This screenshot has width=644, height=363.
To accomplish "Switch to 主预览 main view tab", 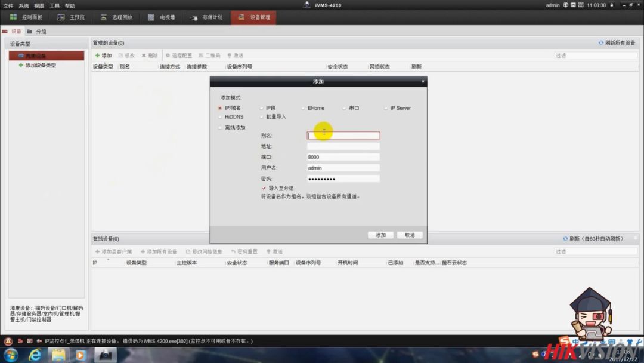I will coord(71,17).
